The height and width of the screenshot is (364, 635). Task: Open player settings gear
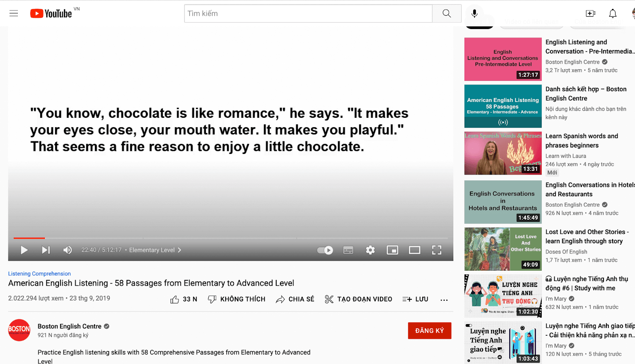point(370,250)
